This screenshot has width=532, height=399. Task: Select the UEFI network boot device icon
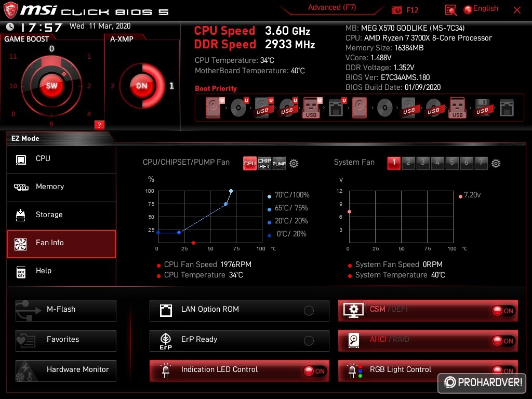click(x=337, y=108)
